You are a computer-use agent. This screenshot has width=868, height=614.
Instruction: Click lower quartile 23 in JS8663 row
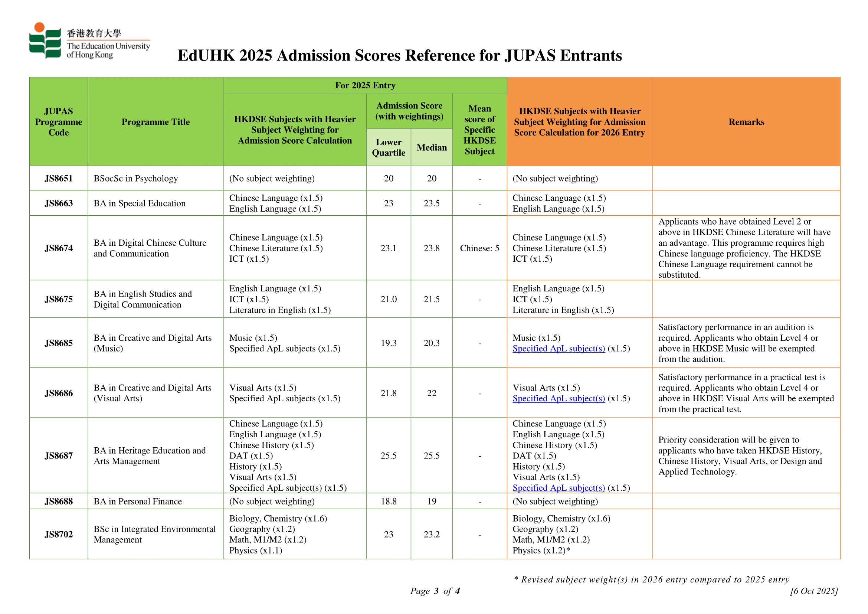tap(389, 203)
